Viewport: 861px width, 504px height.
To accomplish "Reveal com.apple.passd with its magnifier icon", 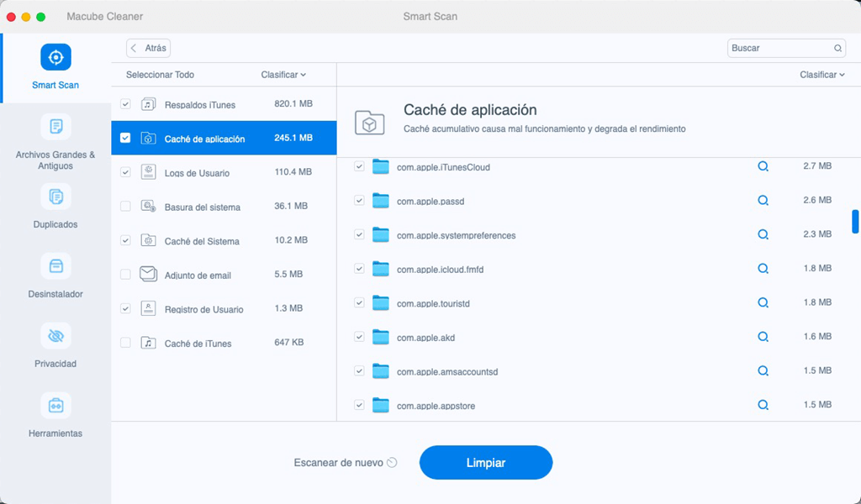I will pos(763,200).
